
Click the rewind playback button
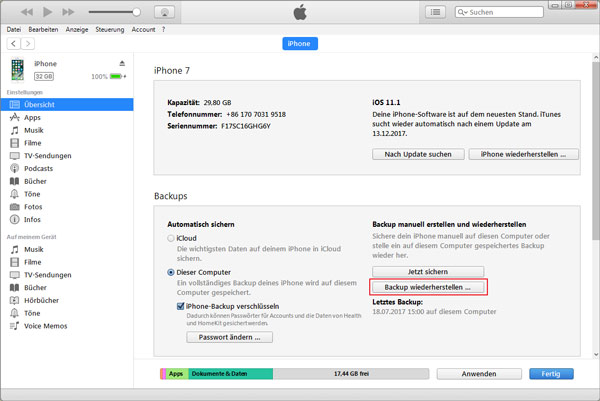pos(27,12)
